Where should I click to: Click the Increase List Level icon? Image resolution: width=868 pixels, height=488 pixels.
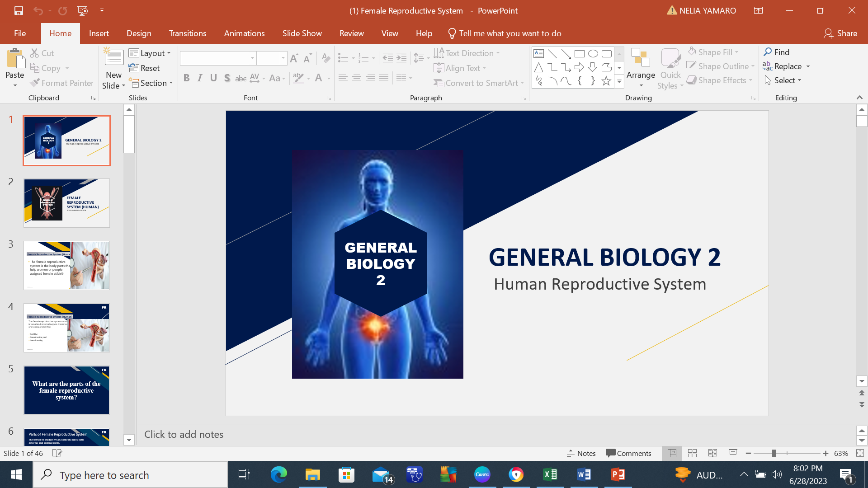click(x=401, y=58)
